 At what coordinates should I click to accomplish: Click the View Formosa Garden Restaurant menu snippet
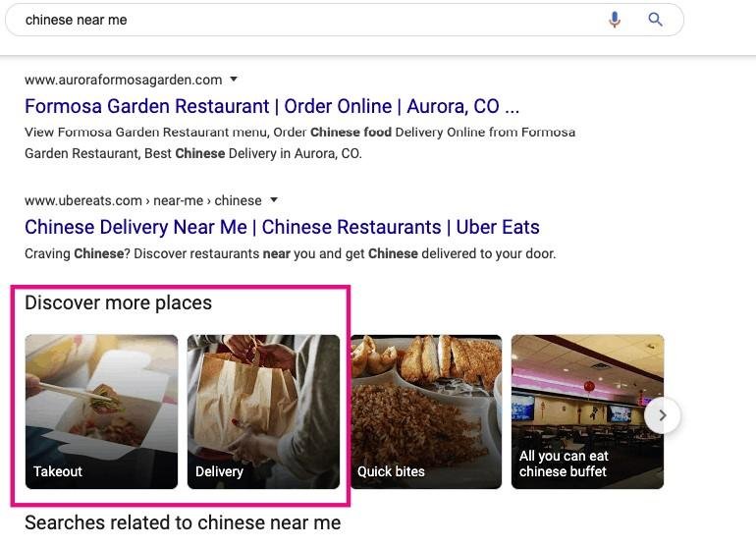(x=299, y=142)
